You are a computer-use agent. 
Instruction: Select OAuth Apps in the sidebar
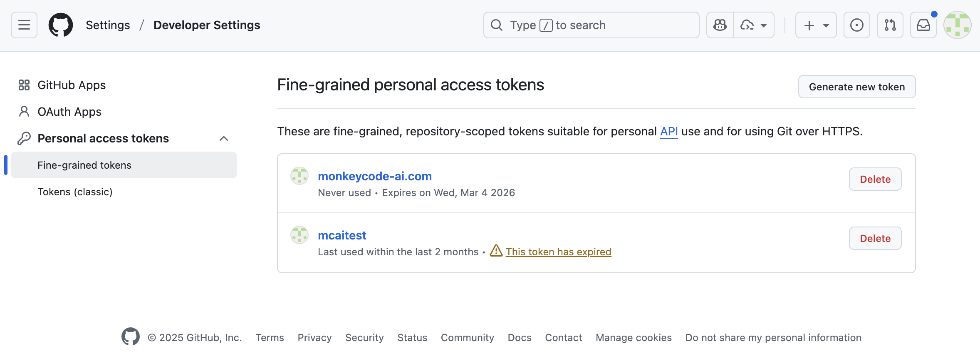tap(69, 112)
